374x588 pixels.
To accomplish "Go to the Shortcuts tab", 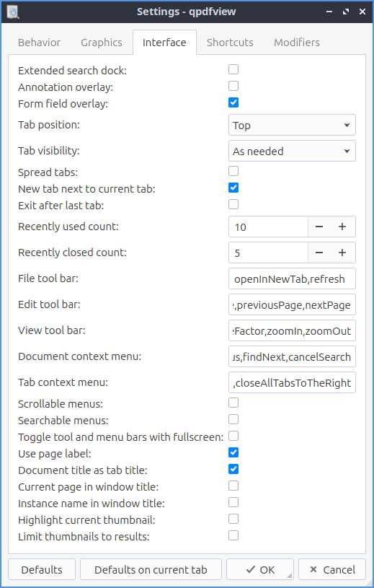I will point(230,43).
